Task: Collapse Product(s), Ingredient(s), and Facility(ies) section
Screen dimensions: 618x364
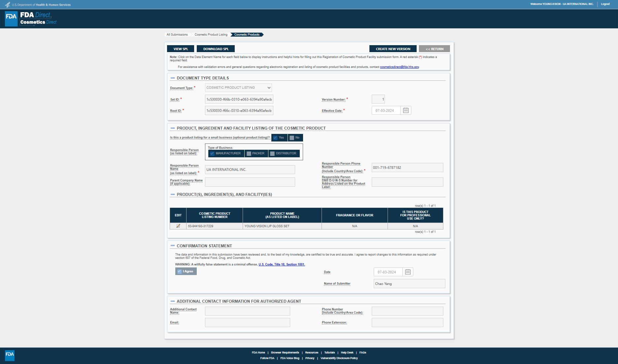Action: 172,195
